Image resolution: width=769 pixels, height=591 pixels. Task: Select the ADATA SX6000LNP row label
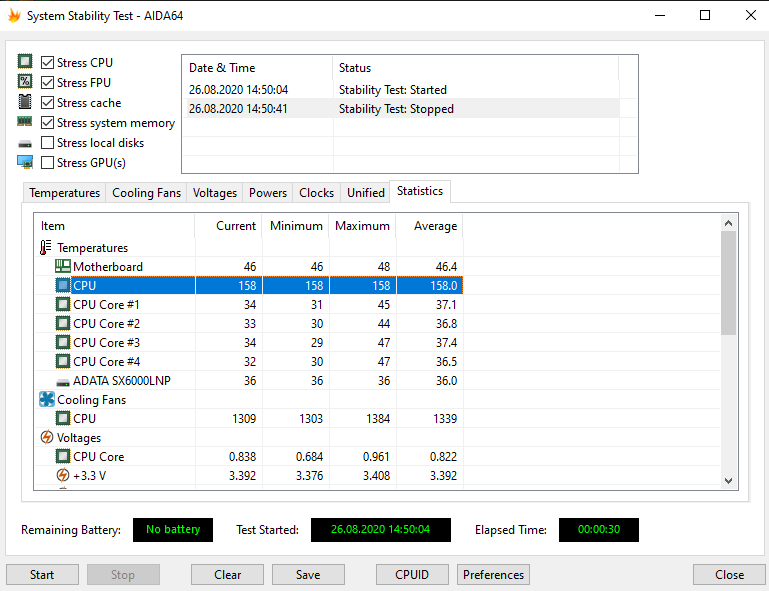(x=122, y=381)
